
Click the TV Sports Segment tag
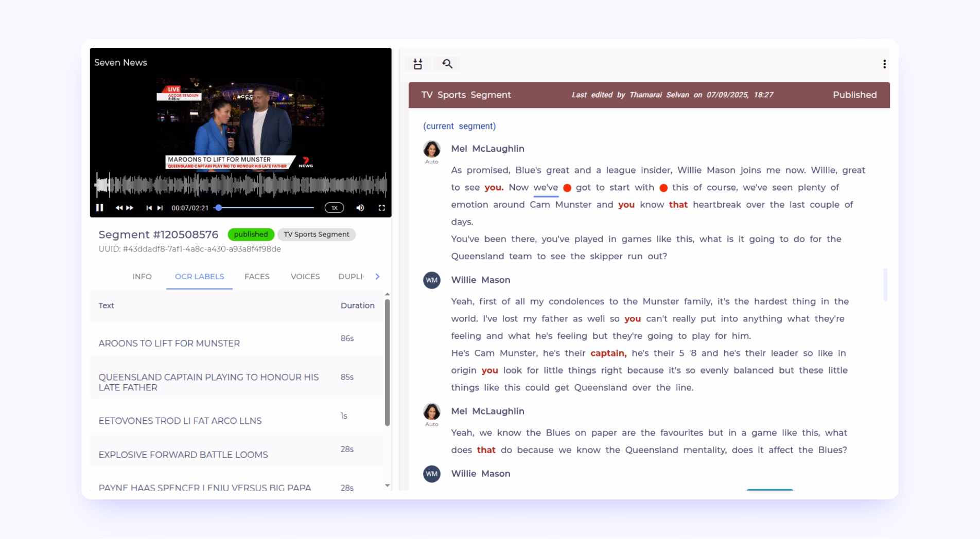click(x=317, y=235)
